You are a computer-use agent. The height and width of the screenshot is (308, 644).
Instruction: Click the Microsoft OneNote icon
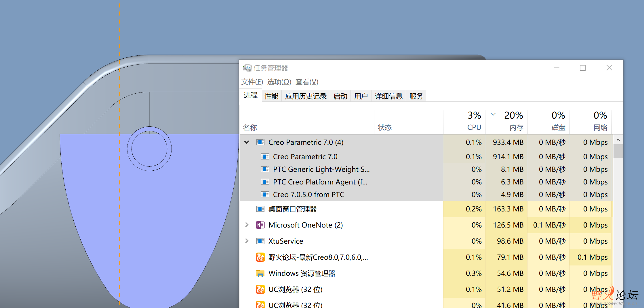click(260, 225)
